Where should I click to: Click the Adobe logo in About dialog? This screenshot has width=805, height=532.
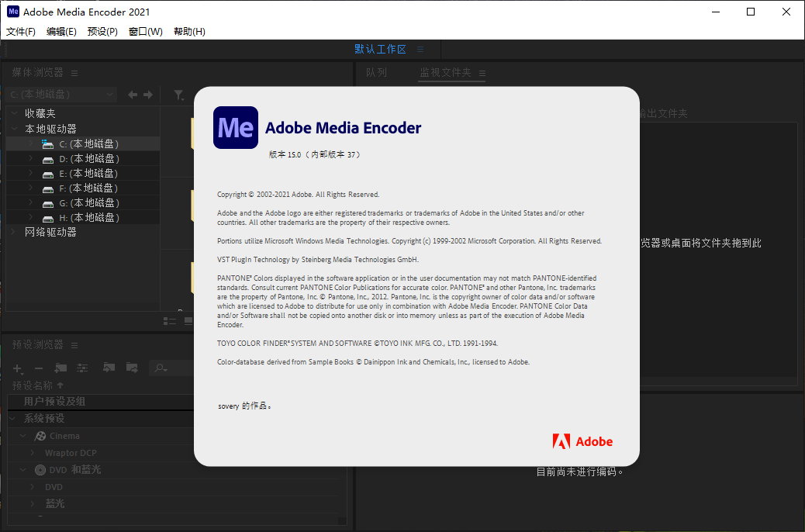pyautogui.click(x=582, y=441)
